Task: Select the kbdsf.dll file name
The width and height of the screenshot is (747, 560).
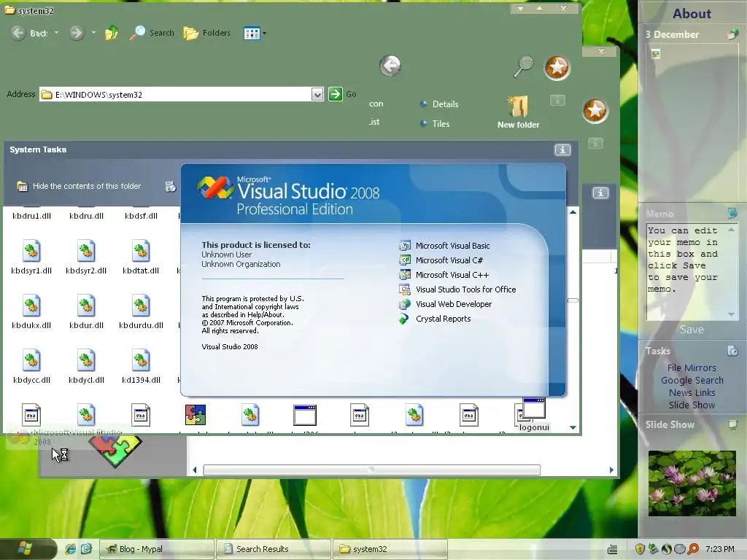Action: click(x=141, y=216)
